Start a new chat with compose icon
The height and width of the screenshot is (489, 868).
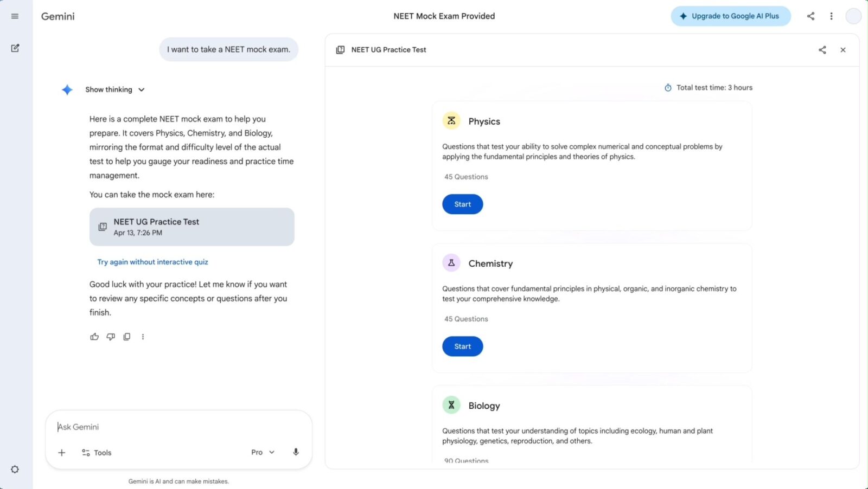[15, 48]
